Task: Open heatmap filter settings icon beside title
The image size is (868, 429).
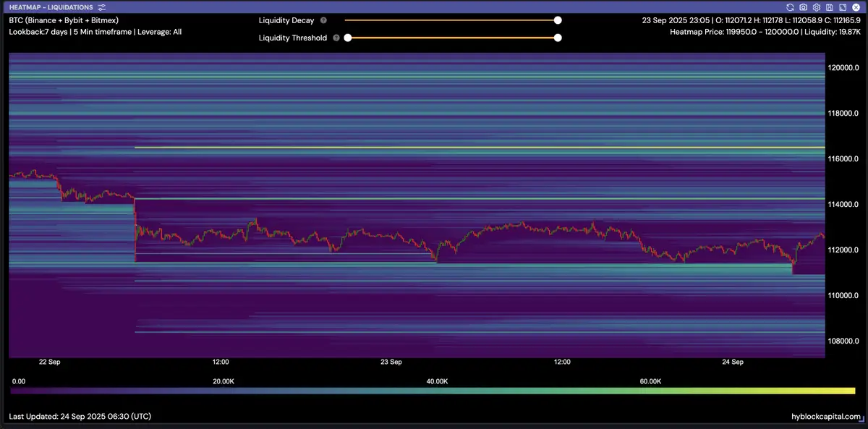Action: pyautogui.click(x=102, y=7)
